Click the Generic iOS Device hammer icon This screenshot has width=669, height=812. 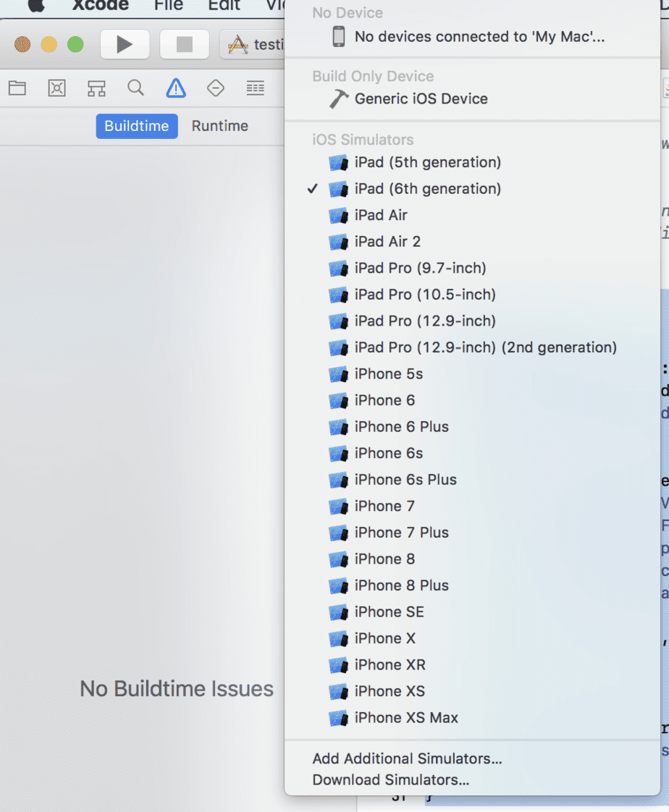coord(339,99)
